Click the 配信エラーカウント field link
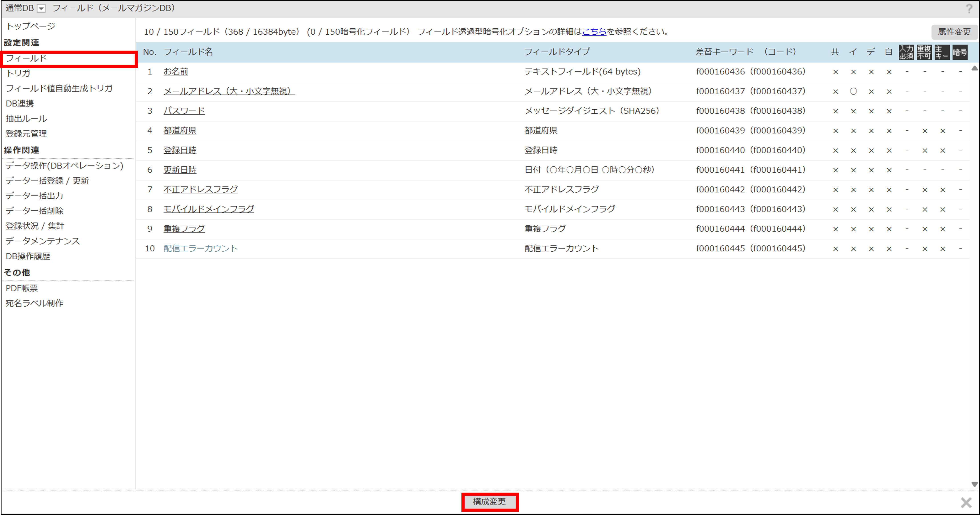980x515 pixels. tap(200, 249)
